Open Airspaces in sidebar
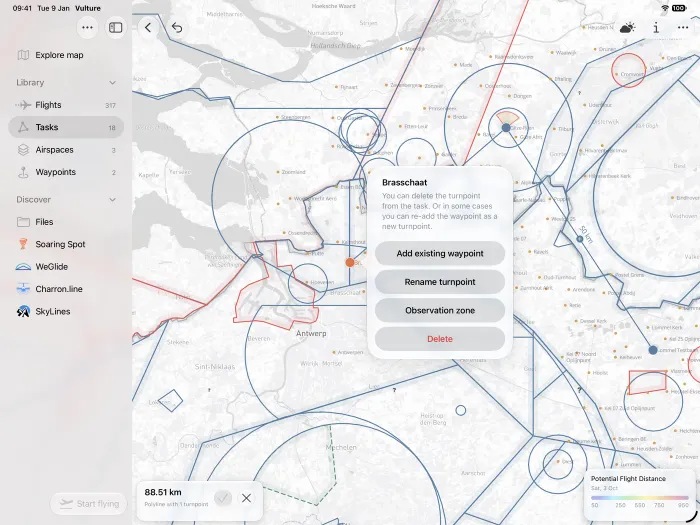The image size is (700, 525). pos(66,150)
